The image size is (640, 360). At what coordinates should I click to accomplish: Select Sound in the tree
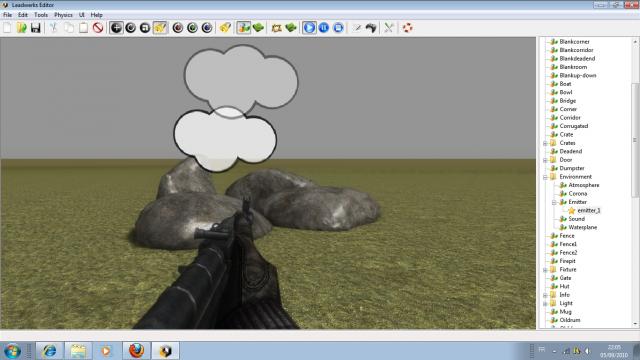point(576,219)
